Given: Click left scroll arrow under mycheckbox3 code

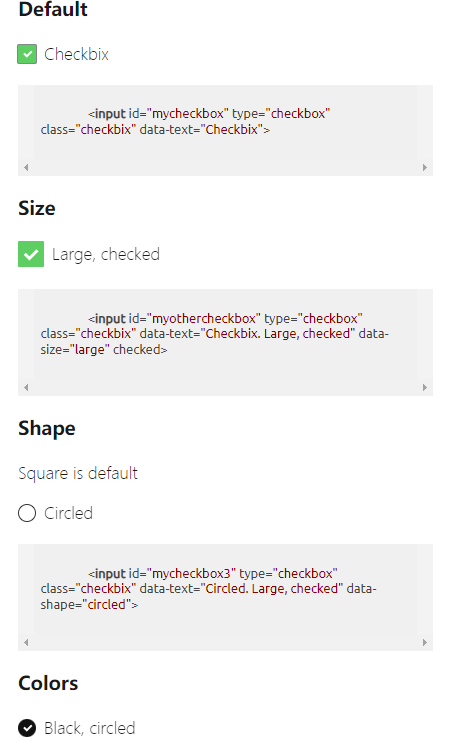Looking at the screenshot, I should pyautogui.click(x=26, y=642).
